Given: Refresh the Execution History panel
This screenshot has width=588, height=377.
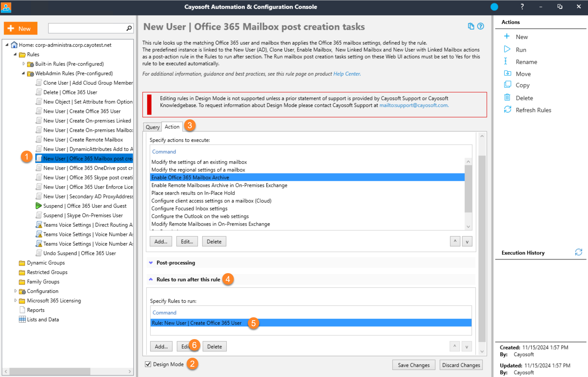Looking at the screenshot, I should [578, 252].
